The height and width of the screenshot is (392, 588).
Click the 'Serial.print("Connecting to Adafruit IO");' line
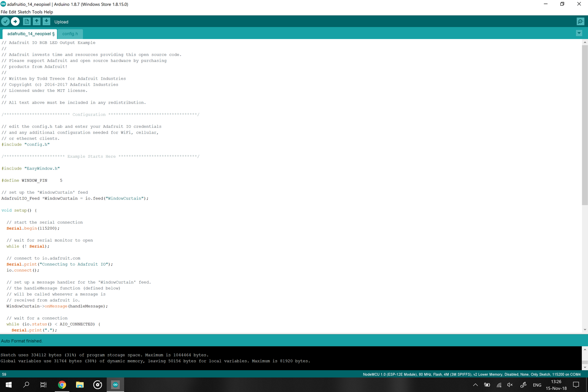pyautogui.click(x=60, y=264)
